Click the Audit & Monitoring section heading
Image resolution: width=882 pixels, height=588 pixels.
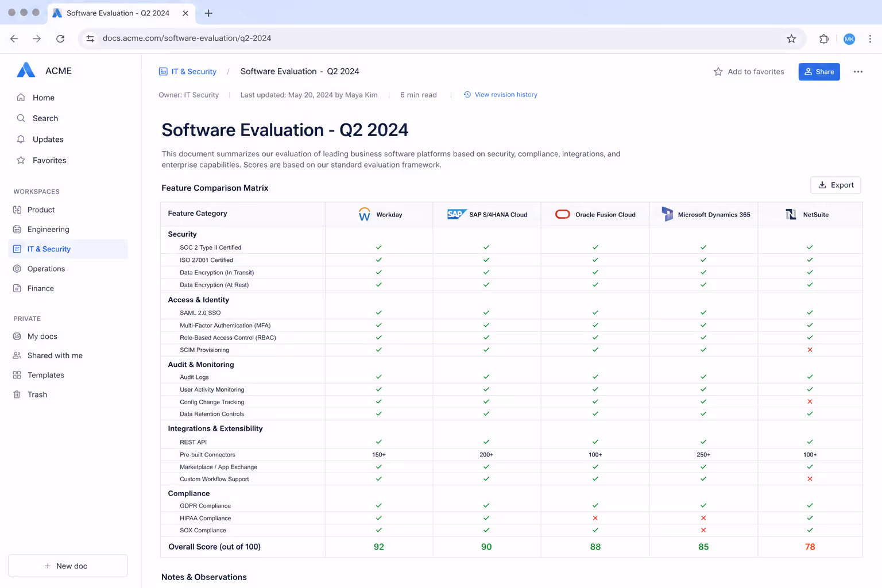tap(201, 365)
